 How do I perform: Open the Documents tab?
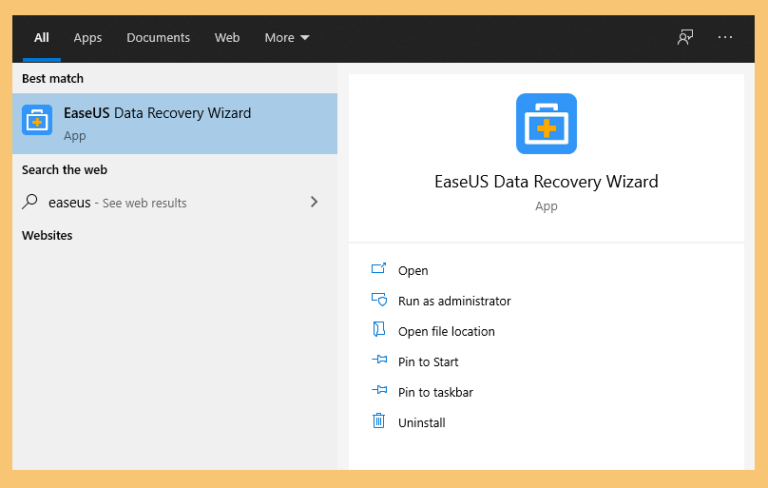point(158,38)
